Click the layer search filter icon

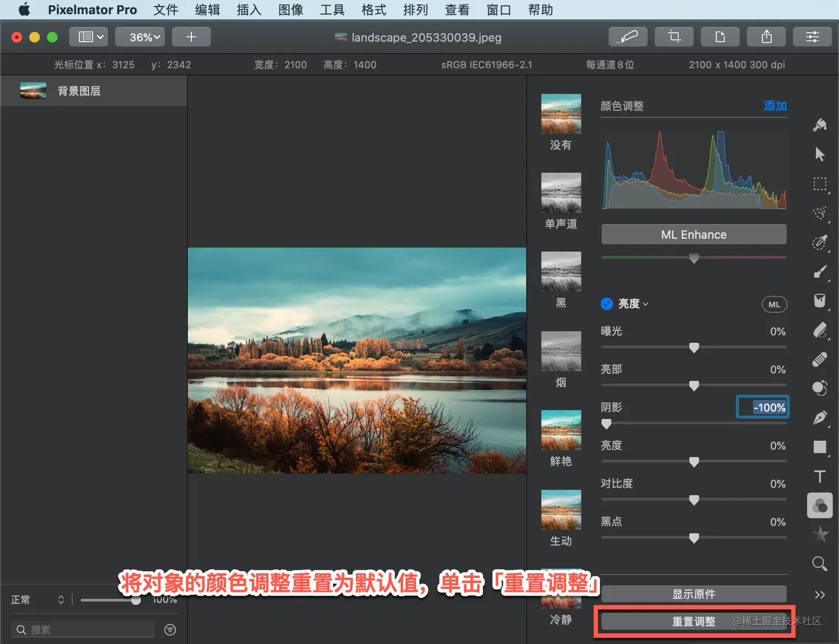[x=170, y=630]
